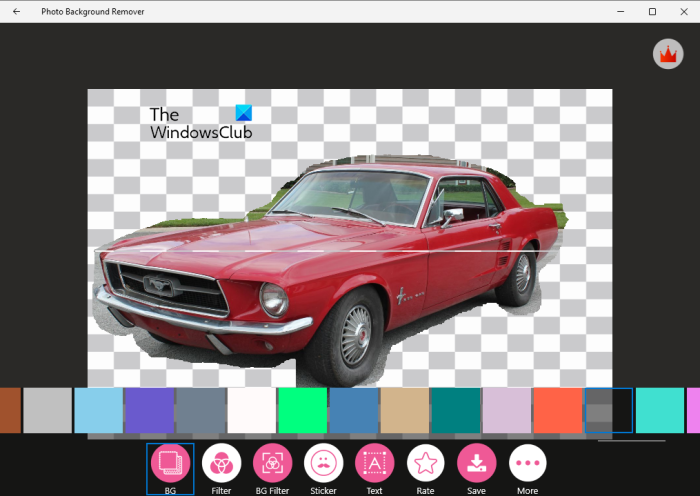Open the Filter tool
The width and height of the screenshot is (700, 496).
click(x=221, y=469)
